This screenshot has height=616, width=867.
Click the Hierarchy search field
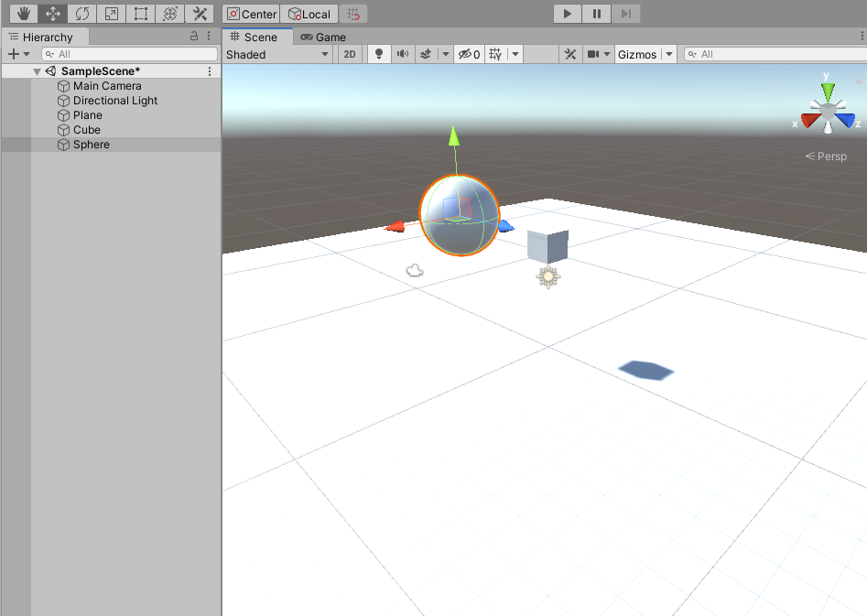click(128, 54)
